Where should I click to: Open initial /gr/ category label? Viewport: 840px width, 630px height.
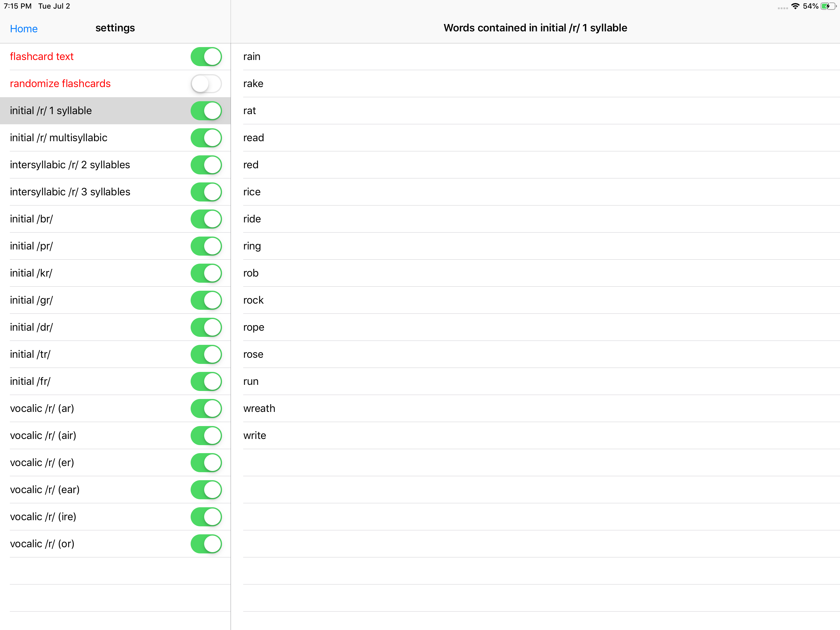tap(31, 300)
